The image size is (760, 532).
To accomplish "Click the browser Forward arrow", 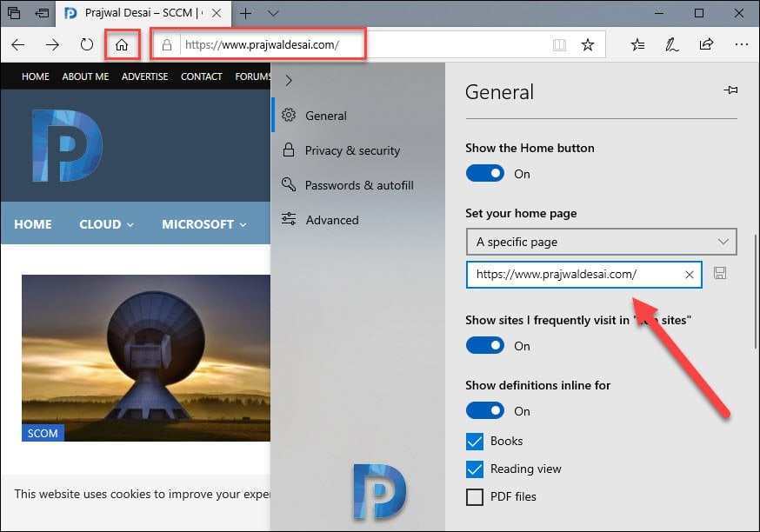I will click(x=52, y=45).
